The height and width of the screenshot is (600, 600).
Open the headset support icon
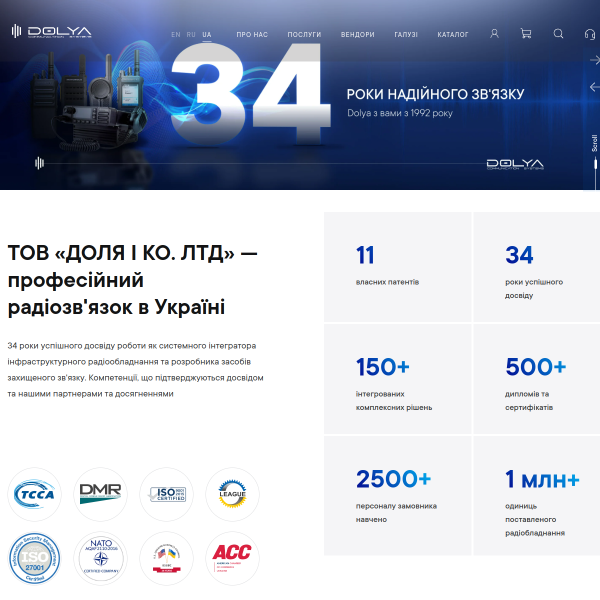pyautogui.click(x=590, y=34)
